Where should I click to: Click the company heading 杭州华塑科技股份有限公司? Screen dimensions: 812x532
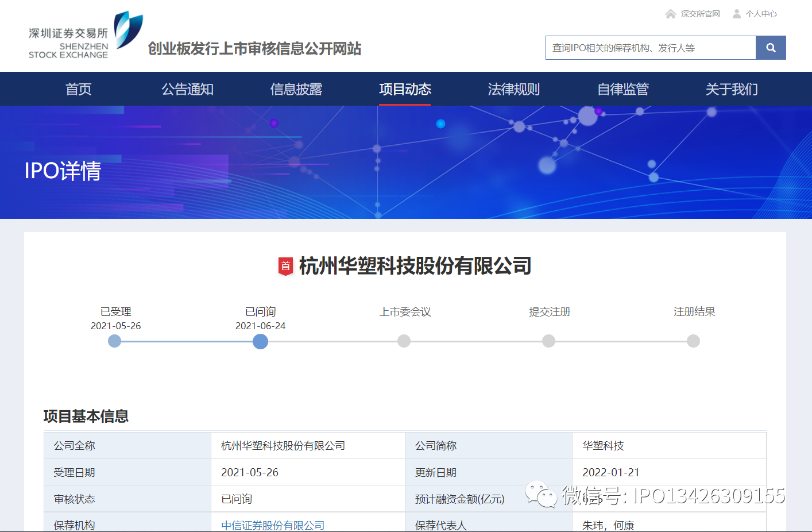415,266
